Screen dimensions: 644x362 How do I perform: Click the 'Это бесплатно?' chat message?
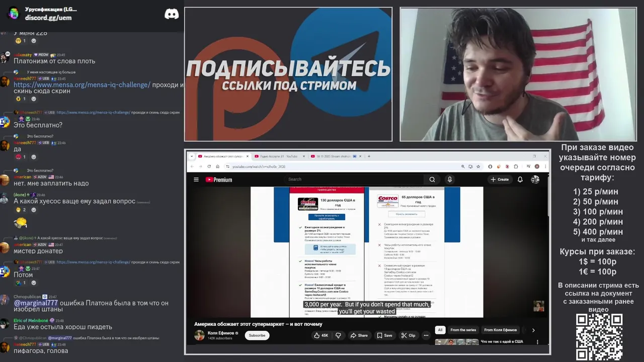pos(38,125)
